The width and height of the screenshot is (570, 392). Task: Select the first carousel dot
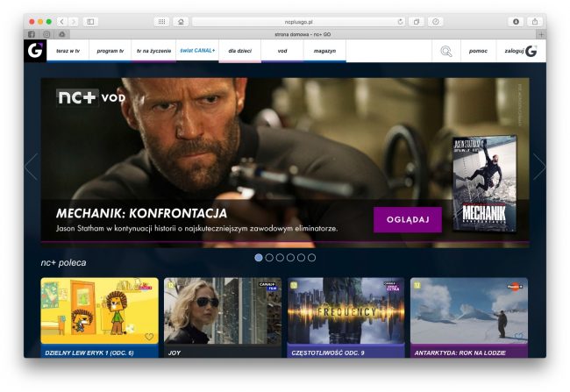pos(259,258)
